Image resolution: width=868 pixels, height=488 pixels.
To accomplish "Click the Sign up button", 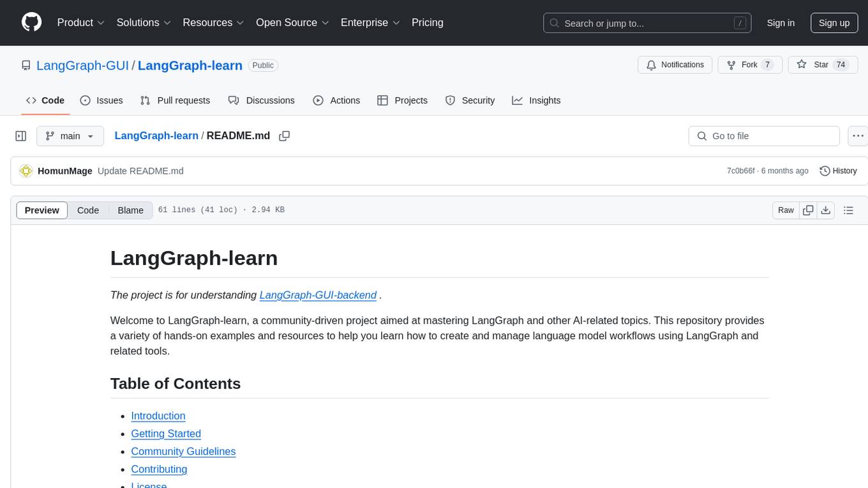I will point(834,23).
